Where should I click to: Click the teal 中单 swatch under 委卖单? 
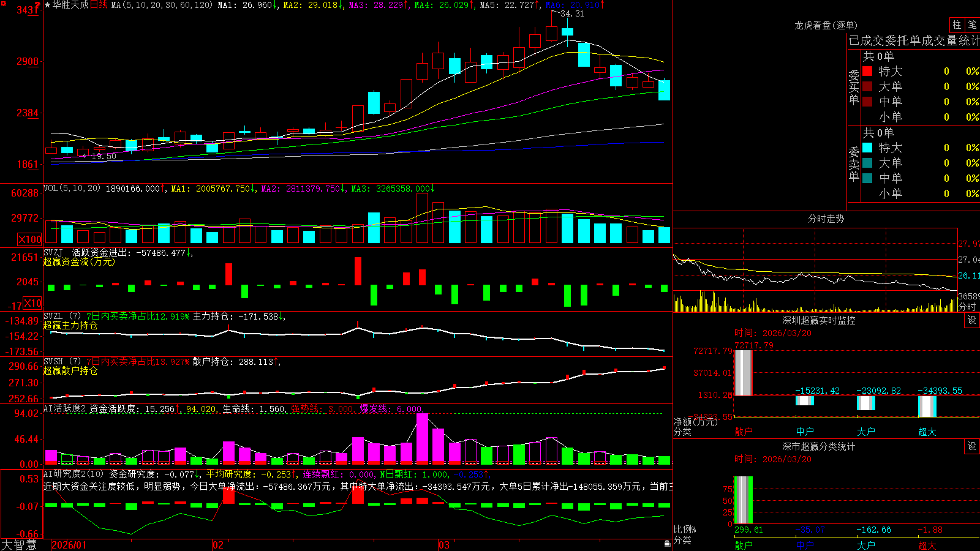click(867, 178)
